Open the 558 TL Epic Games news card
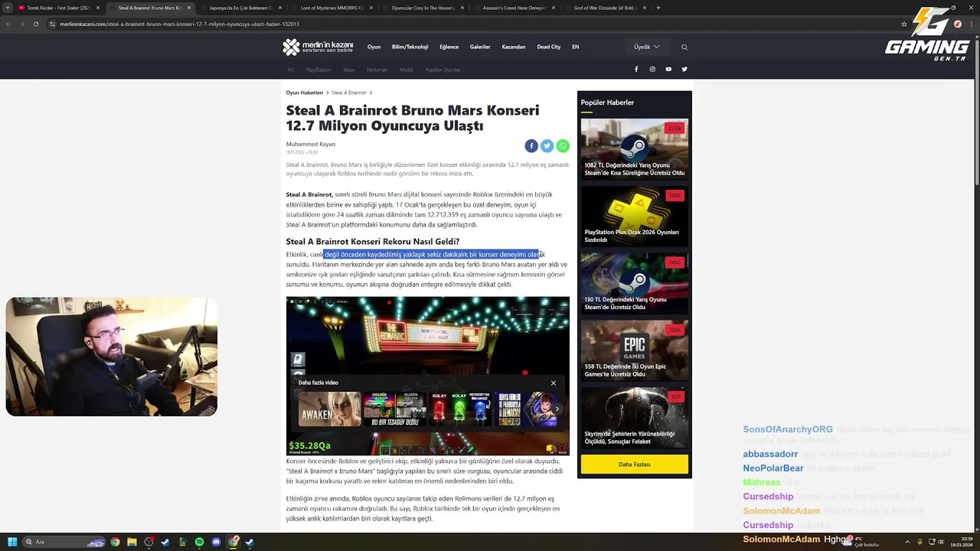The image size is (980, 551). coord(634,350)
